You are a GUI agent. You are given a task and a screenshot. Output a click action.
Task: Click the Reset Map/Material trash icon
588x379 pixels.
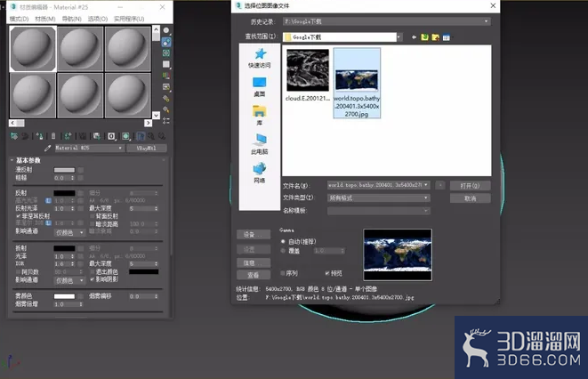[53, 136]
